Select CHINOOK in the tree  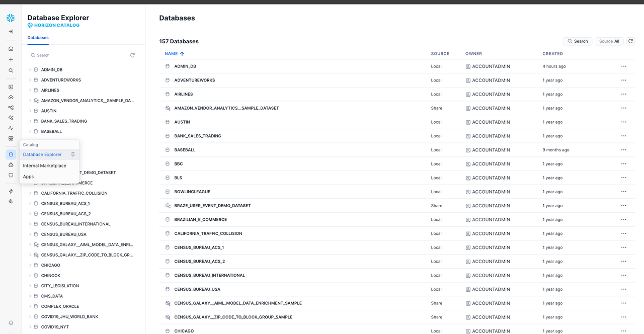51,276
